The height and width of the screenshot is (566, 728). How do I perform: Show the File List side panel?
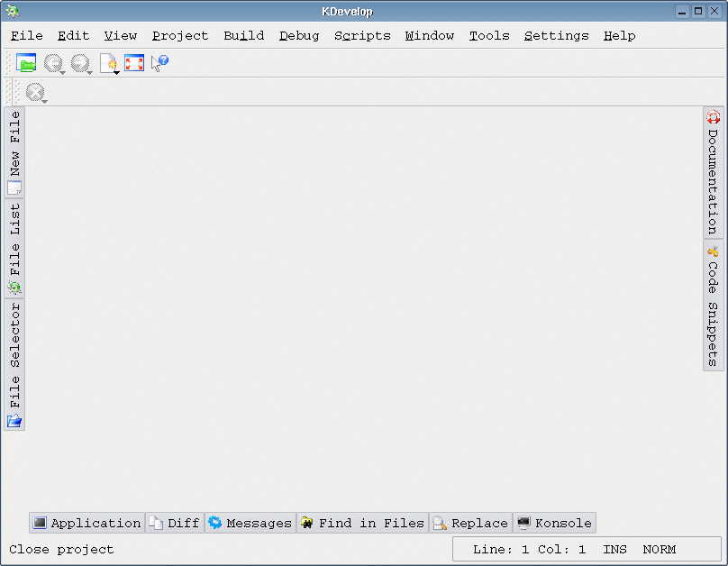pos(14,249)
